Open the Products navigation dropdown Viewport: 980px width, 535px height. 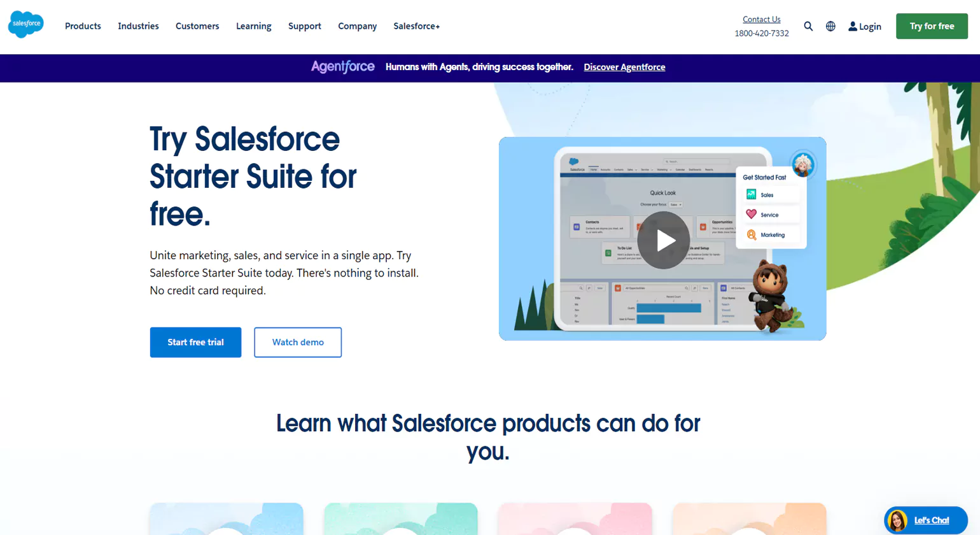(83, 26)
